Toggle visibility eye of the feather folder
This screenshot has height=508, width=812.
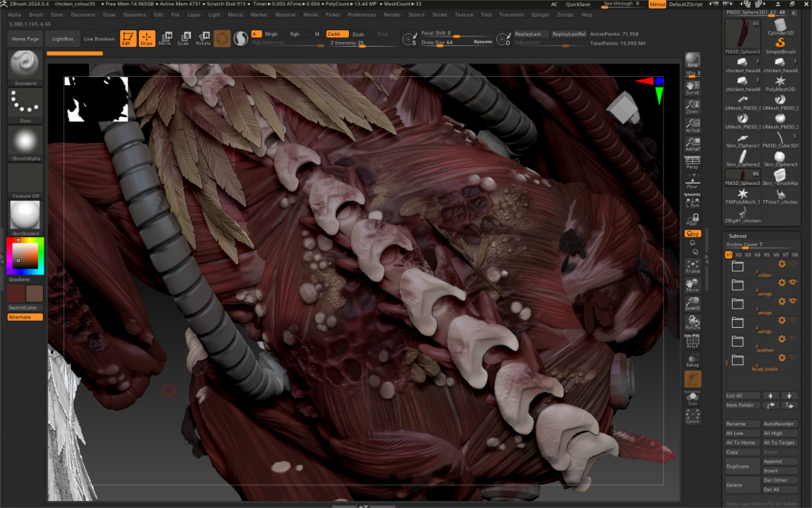click(793, 338)
